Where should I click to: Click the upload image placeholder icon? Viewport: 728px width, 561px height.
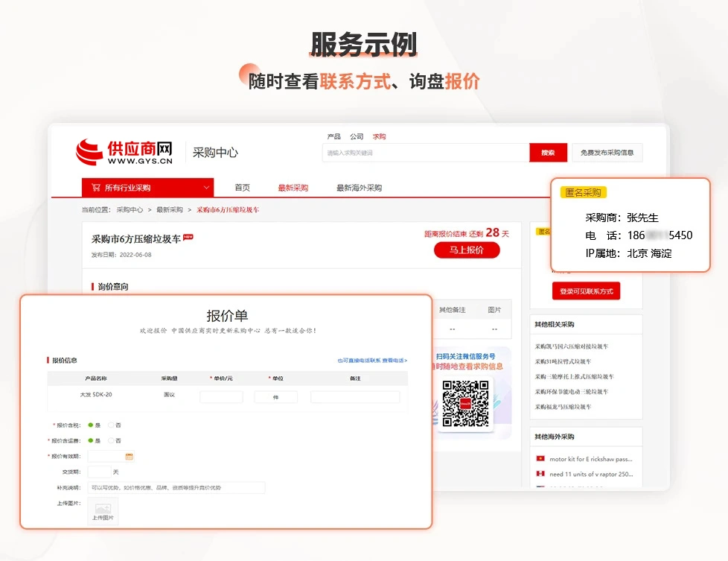pyautogui.click(x=103, y=509)
